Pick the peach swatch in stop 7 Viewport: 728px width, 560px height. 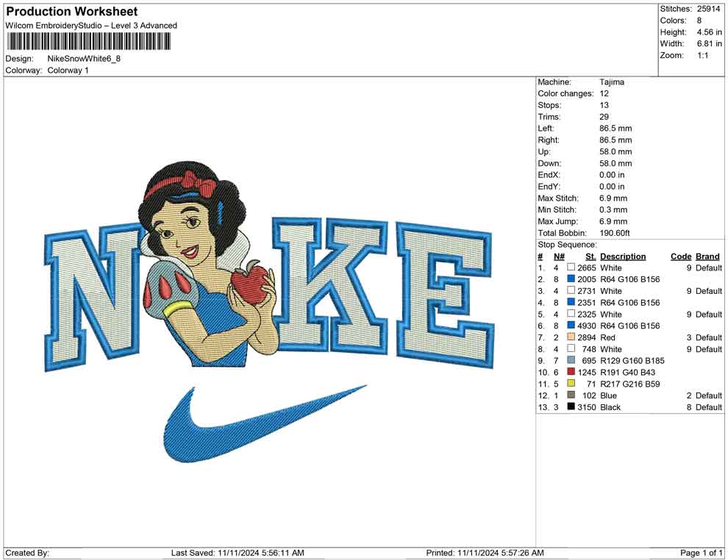571,337
